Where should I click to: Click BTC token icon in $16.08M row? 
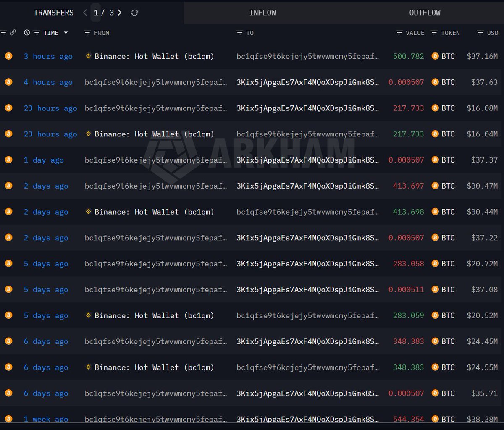435,108
